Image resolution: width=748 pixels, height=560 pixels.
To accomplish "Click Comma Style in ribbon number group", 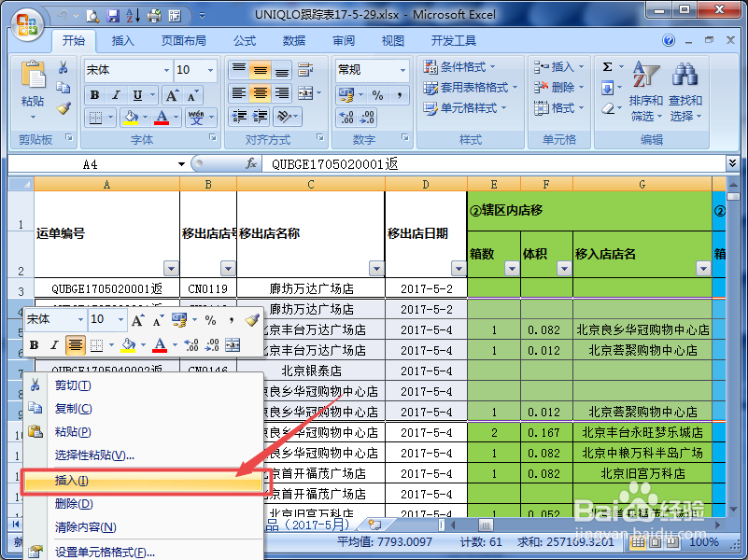I will pyautogui.click(x=400, y=95).
